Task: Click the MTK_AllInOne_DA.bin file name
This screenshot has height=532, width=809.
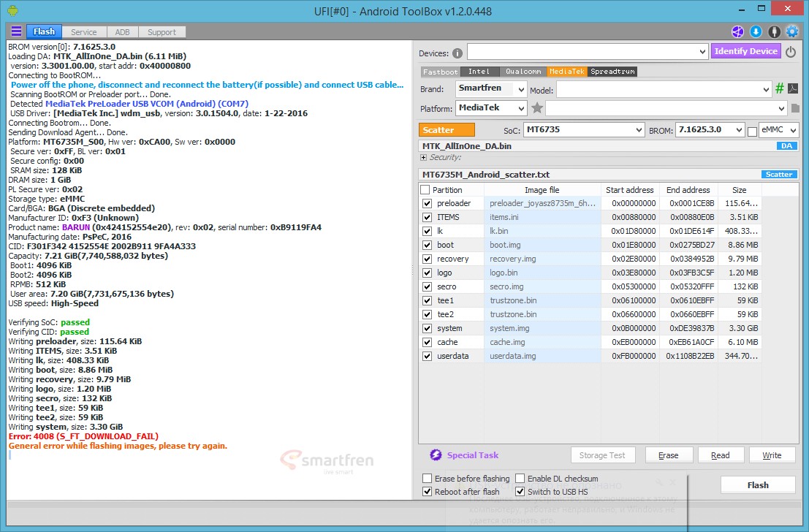Action: (467, 146)
